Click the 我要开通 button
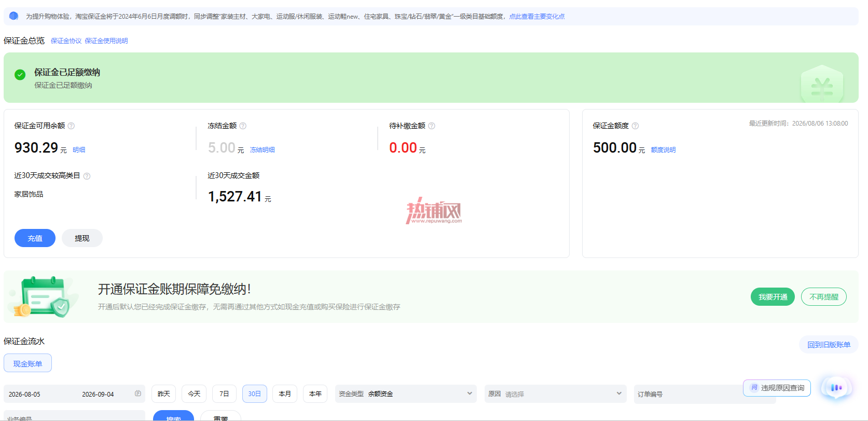 773,297
